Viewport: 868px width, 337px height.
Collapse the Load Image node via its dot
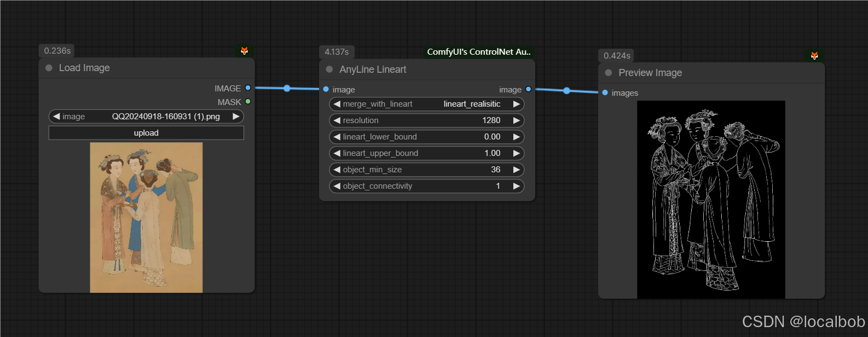[49, 68]
